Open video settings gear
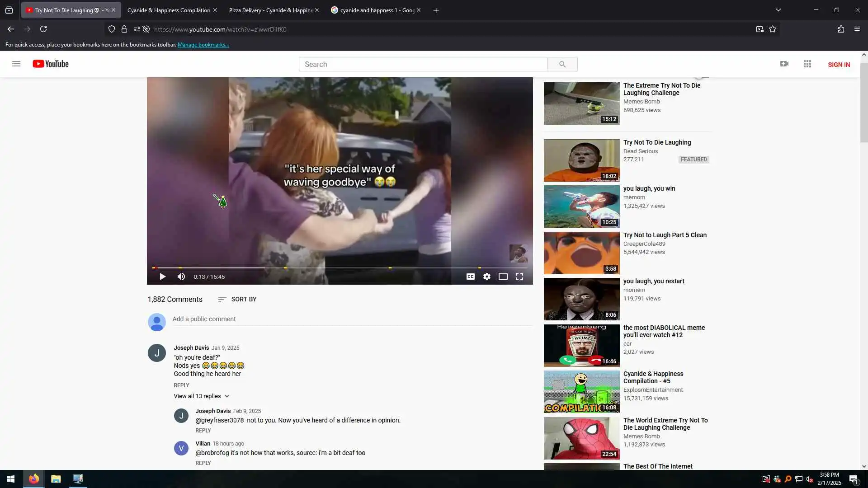The height and width of the screenshot is (488, 868). (x=486, y=277)
